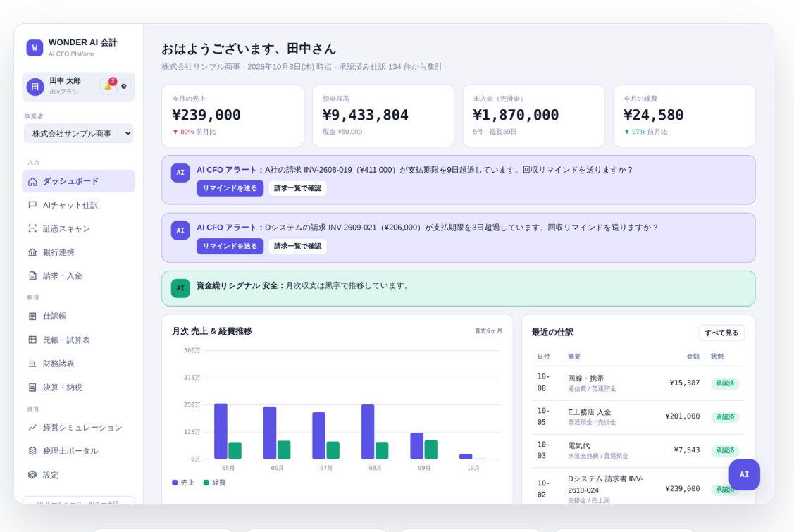
Task: Click すべて見る in 最近の仕訳
Action: click(721, 333)
